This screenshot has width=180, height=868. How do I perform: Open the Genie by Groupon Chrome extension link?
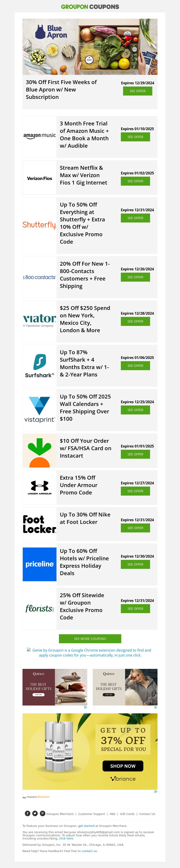91,653
